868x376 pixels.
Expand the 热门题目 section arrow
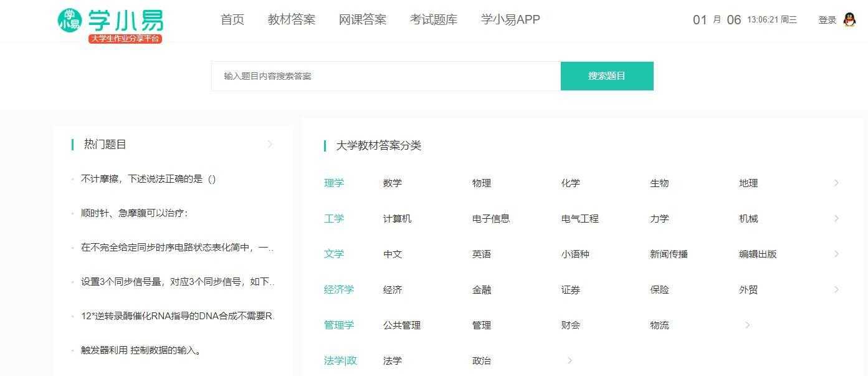pos(270,144)
